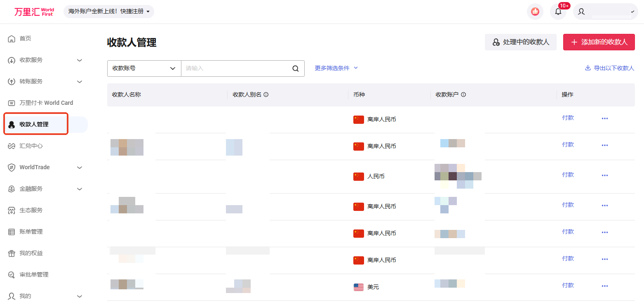Go to 首页 in the sidebar
Screen dimensions: 644x305
point(25,38)
